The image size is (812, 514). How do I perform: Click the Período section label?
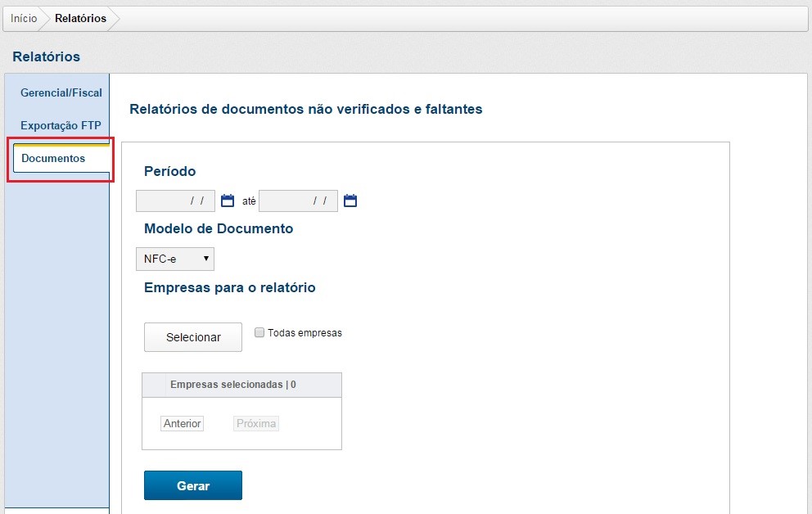(170, 171)
